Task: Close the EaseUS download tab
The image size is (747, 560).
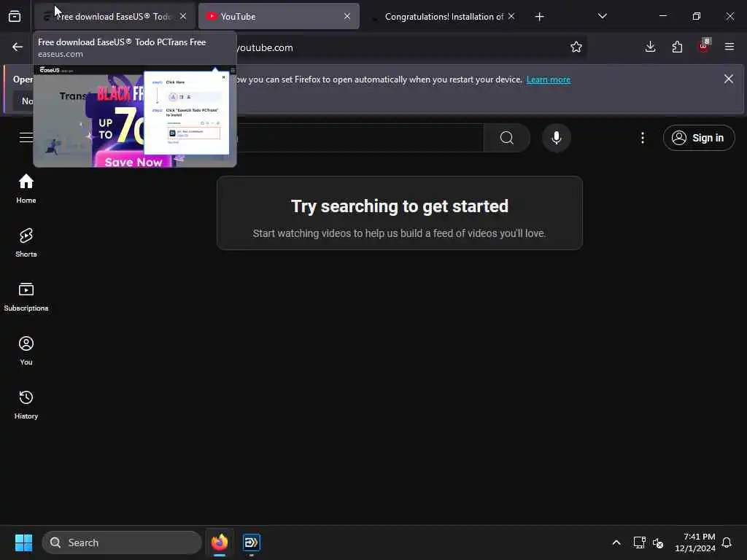Action: pos(183,17)
